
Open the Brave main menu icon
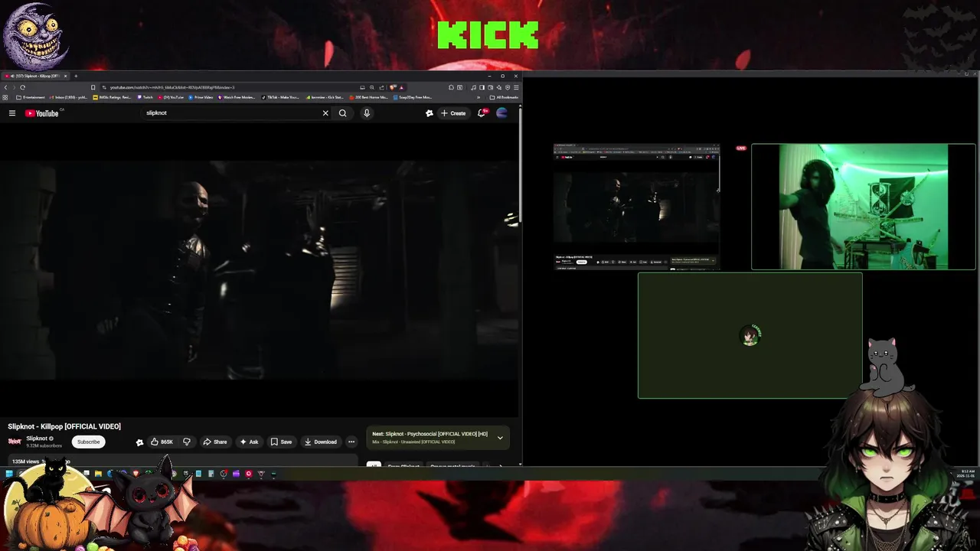(516, 87)
